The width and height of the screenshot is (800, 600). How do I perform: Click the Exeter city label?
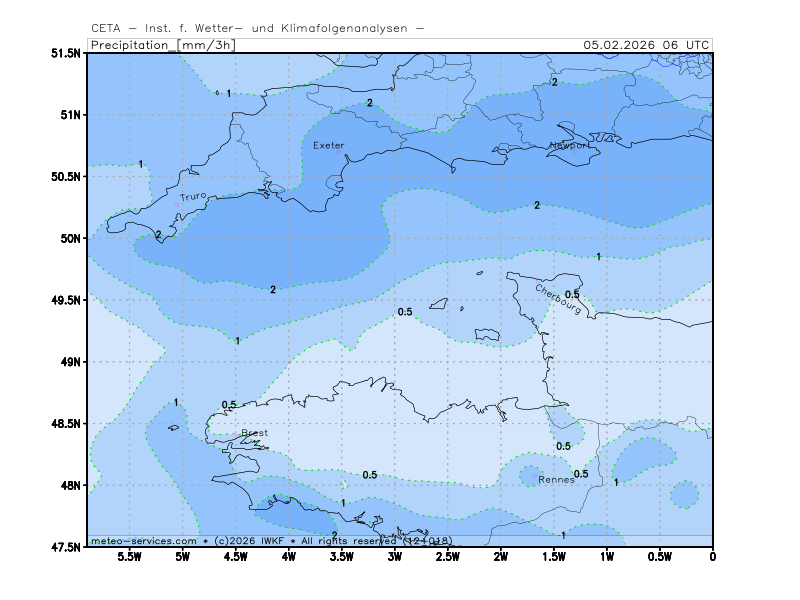coord(328,146)
